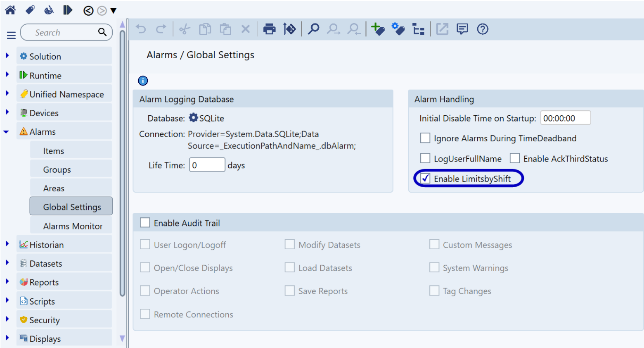Check Tag Changes option
This screenshot has height=348, width=644.
(434, 291)
